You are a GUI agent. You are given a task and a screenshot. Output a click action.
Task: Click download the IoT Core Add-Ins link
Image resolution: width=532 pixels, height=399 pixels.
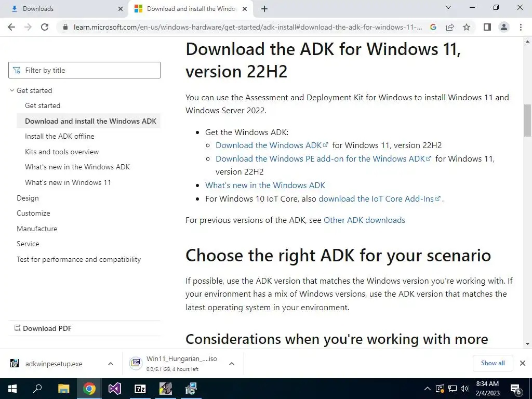coord(379,199)
